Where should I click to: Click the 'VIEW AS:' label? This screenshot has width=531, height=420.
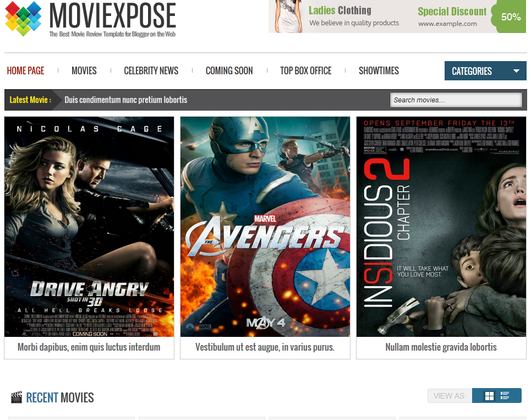(x=450, y=396)
